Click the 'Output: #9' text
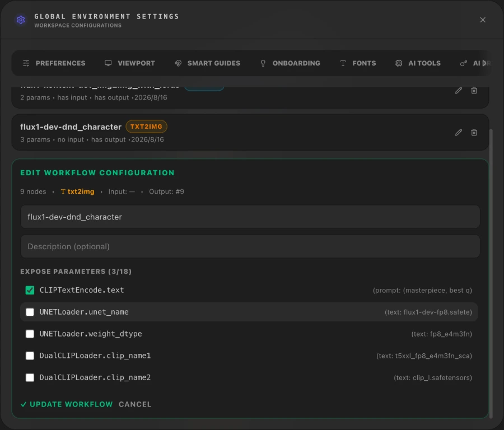Image resolution: width=504 pixels, height=430 pixels. 166,191
